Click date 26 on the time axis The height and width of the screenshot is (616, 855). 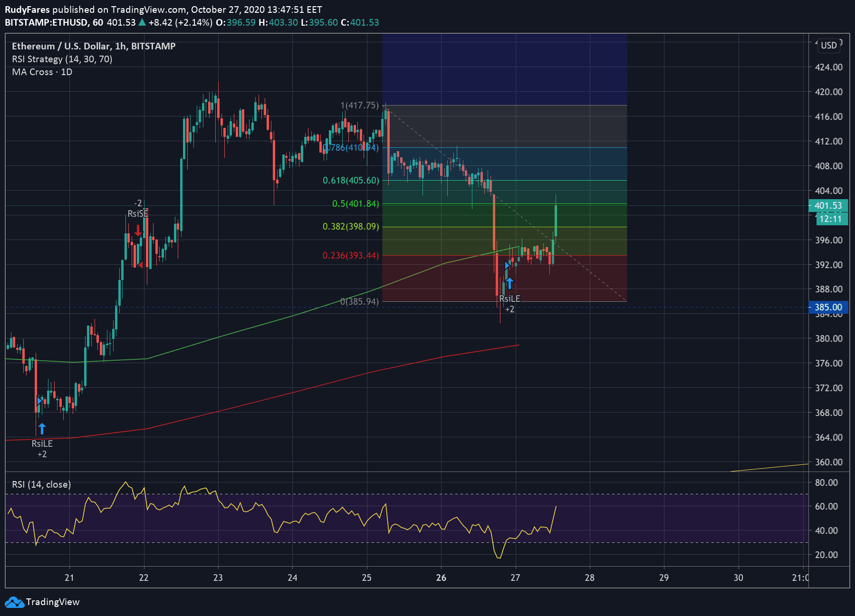pos(441,577)
